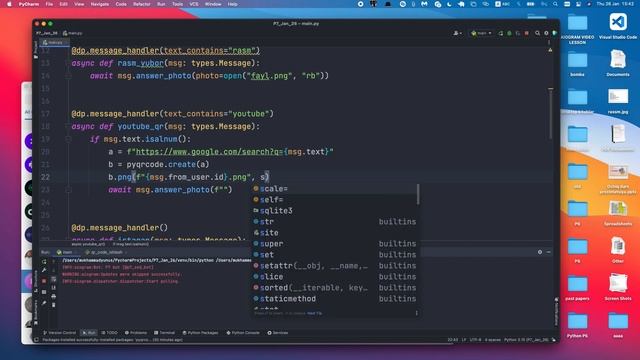Open the Navigate menu in macOS menu bar
This screenshot has height=360, width=640.
point(100,4)
